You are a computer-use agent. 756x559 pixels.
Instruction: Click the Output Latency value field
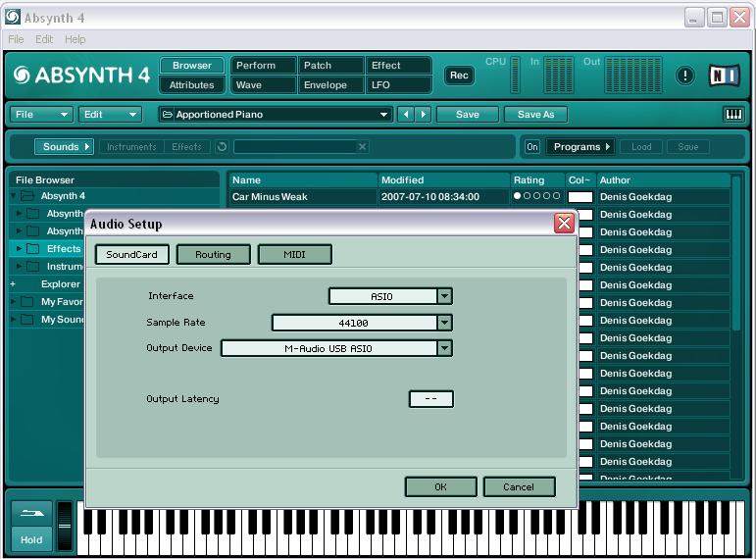[x=431, y=399]
